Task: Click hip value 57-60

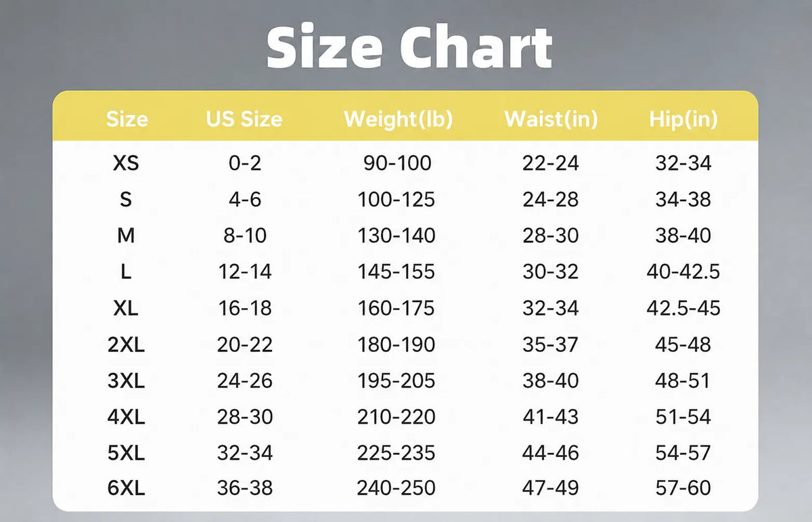Action: pos(683,488)
